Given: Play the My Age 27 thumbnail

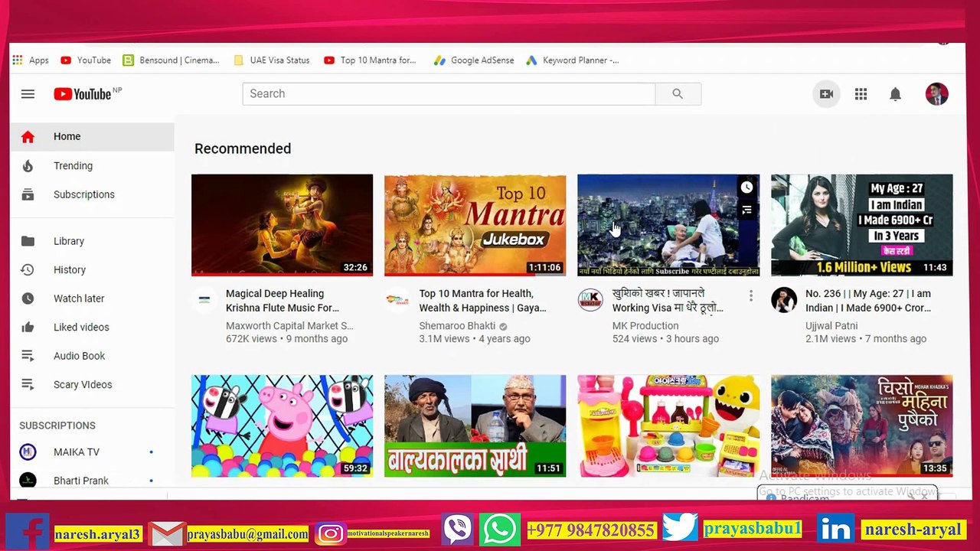Looking at the screenshot, I should pyautogui.click(x=861, y=225).
